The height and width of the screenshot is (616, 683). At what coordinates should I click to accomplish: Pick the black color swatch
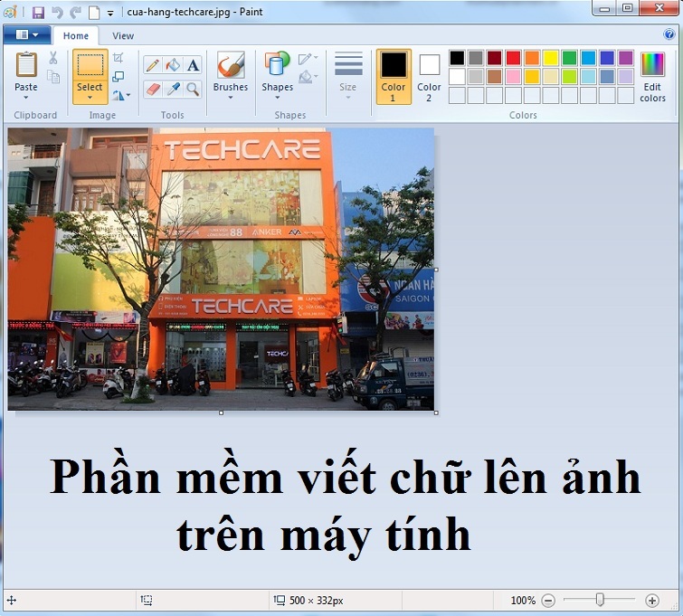coord(457,58)
